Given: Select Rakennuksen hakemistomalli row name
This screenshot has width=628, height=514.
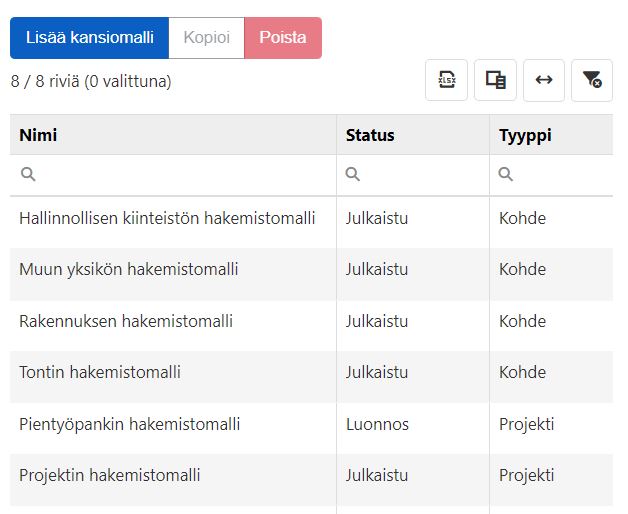Looking at the screenshot, I should tap(126, 321).
